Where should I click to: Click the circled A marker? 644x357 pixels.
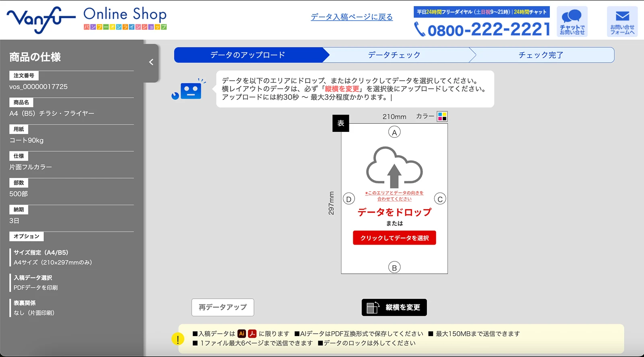[394, 132]
